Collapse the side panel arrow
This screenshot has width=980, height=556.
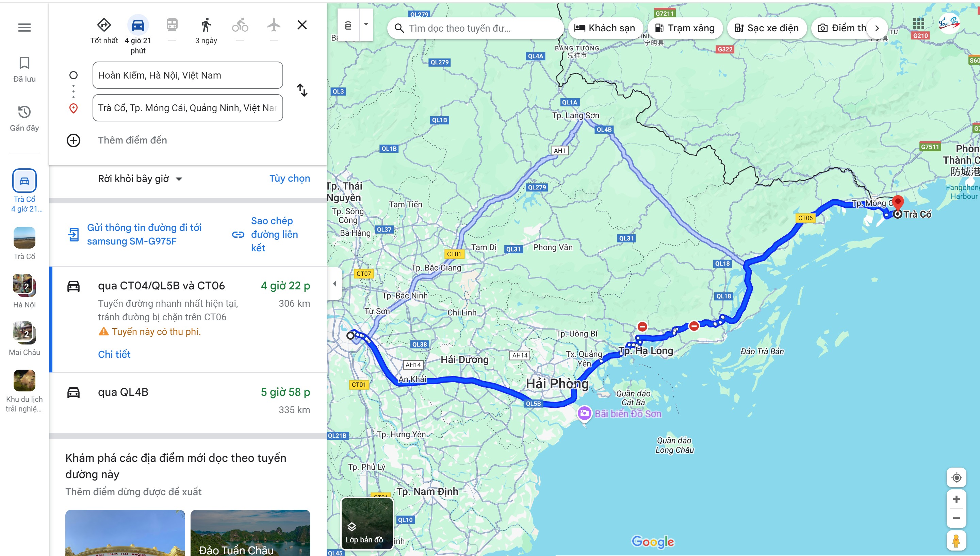pyautogui.click(x=335, y=284)
